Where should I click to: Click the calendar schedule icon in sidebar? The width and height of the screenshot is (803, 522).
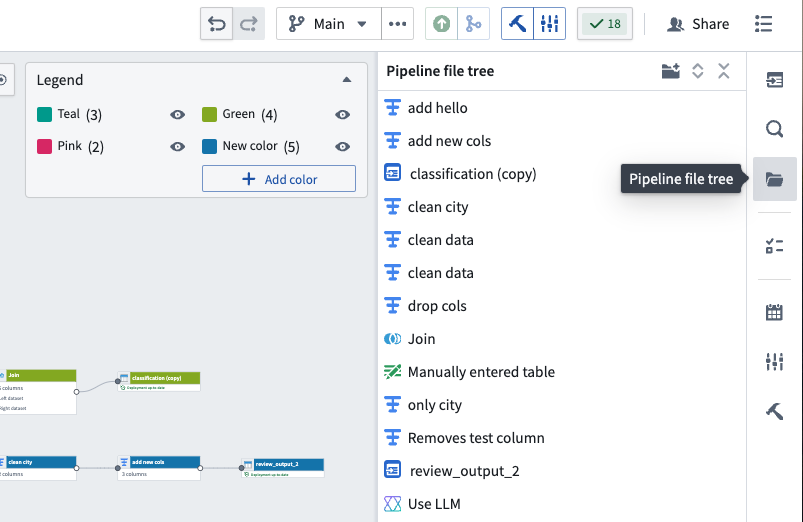pyautogui.click(x=774, y=312)
